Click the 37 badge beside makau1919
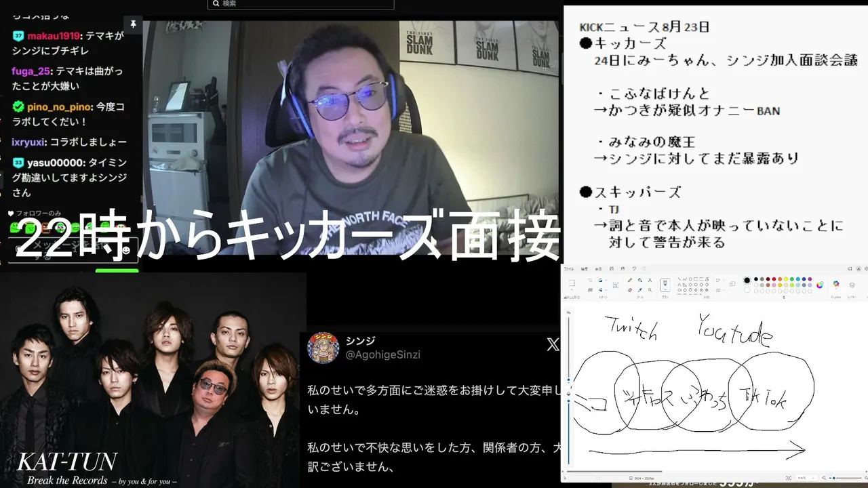The image size is (868, 488). 18,35
